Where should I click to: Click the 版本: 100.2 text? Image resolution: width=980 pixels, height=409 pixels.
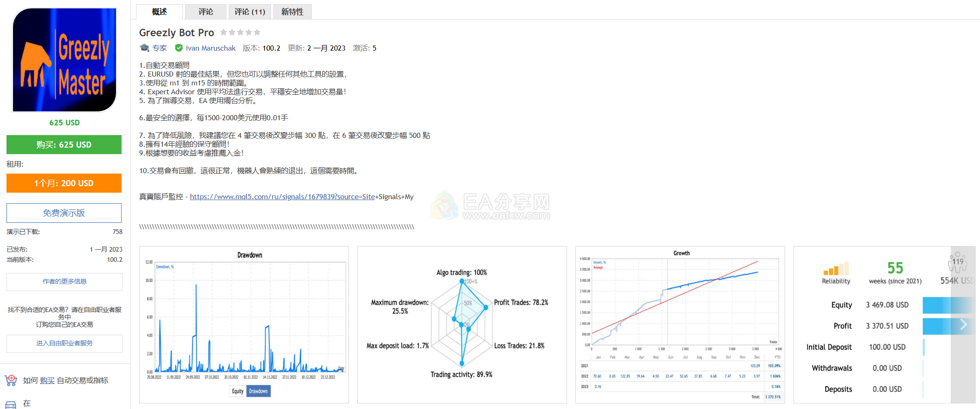(x=261, y=48)
